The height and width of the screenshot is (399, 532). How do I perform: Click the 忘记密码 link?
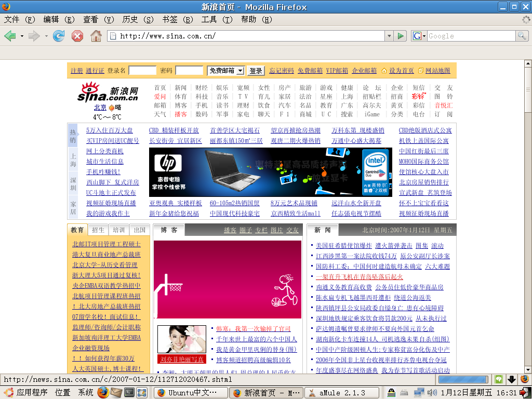click(x=282, y=71)
